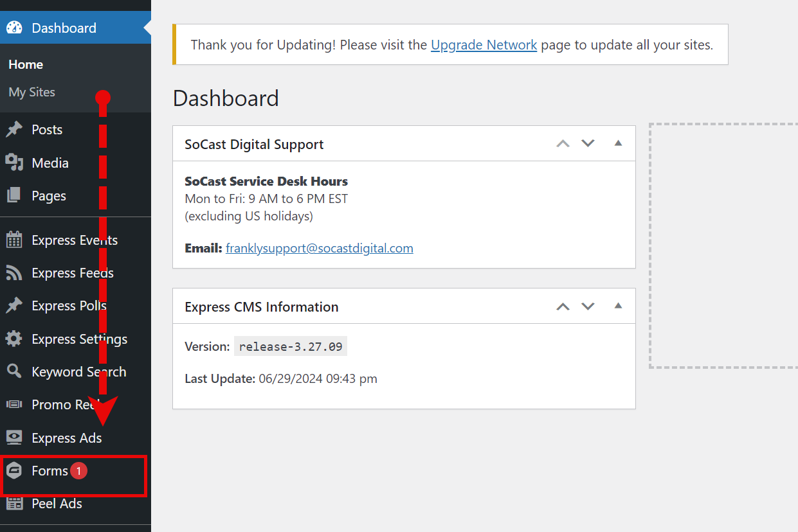
Task: Open the Express Events menu
Action: (x=75, y=240)
